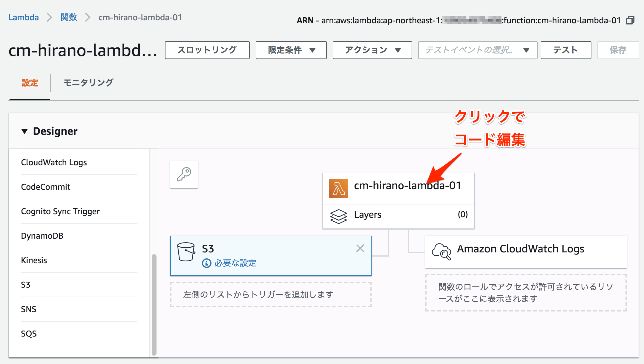Add SNS trigger from list
Image resolution: width=644 pixels, height=364 pixels.
coord(79,309)
